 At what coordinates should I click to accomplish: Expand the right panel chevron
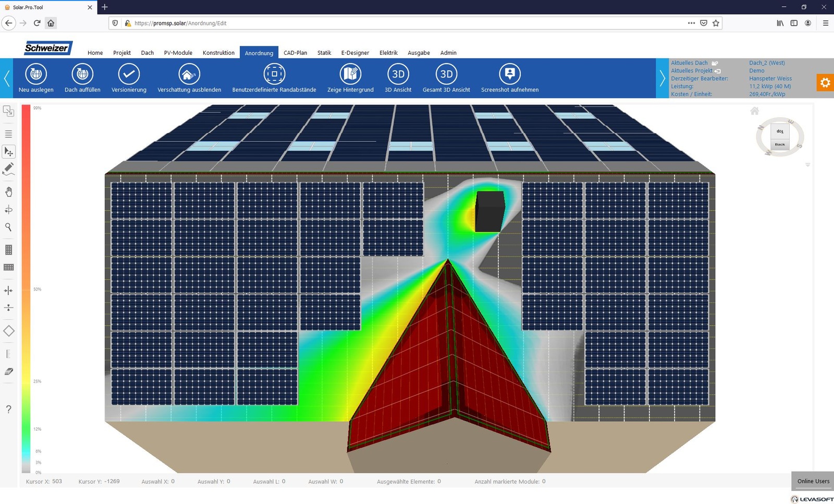click(x=663, y=78)
